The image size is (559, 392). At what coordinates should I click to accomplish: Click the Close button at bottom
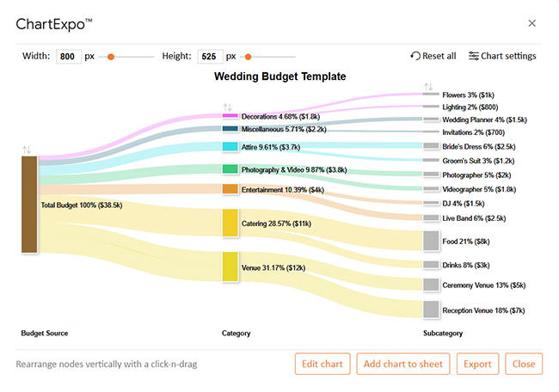tap(523, 364)
